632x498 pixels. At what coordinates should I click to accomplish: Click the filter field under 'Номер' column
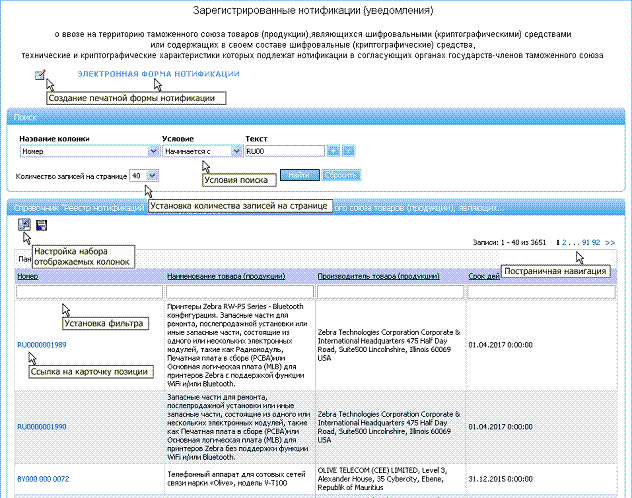click(x=89, y=292)
